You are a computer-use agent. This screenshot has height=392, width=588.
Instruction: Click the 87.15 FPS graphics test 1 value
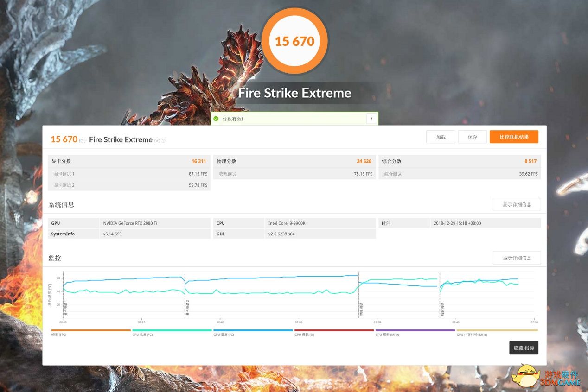click(198, 174)
